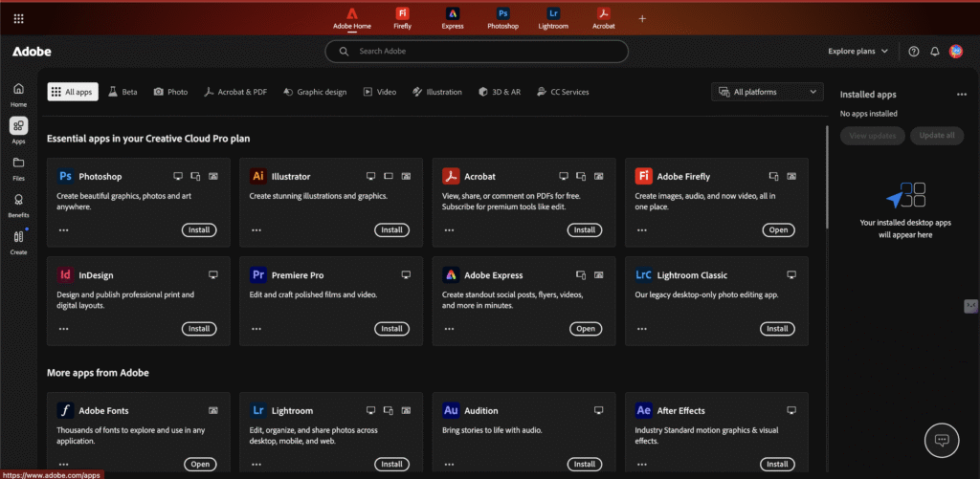Open the user profile avatar

[x=956, y=52]
